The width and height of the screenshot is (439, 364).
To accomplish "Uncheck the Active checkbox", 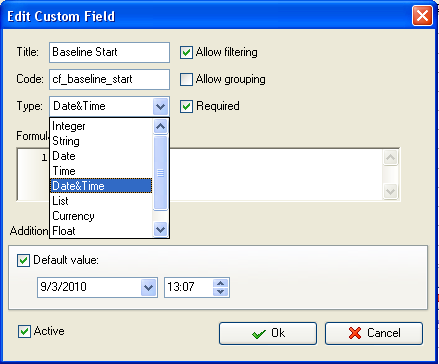I will [24, 332].
